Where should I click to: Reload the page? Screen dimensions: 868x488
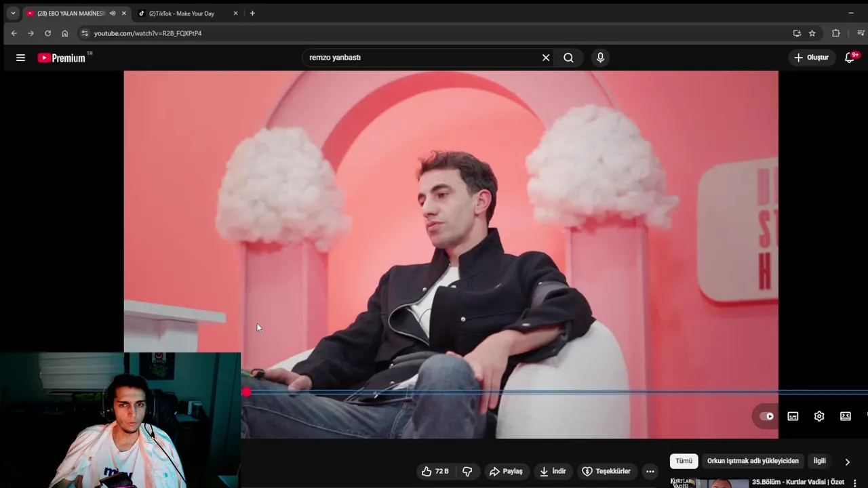(x=47, y=33)
